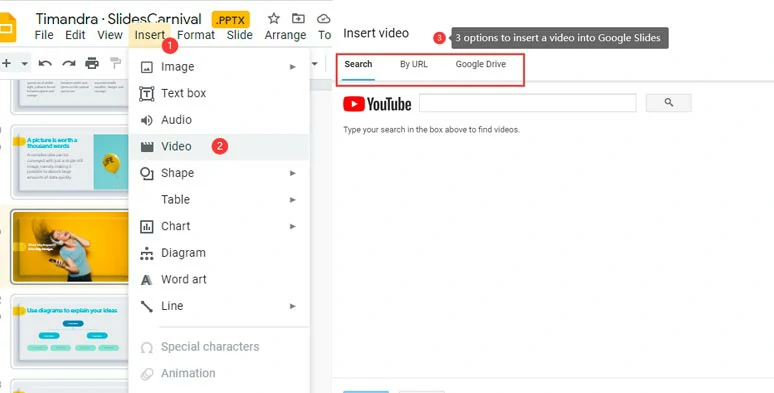The width and height of the screenshot is (774, 393).
Task: Click the Animation menu item icon
Action: coord(147,374)
